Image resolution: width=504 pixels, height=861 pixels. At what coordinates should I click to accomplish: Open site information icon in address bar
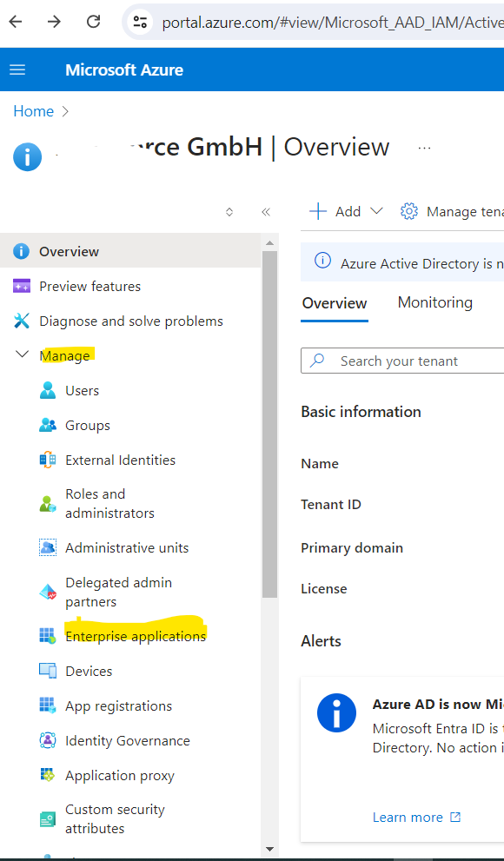[x=140, y=22]
